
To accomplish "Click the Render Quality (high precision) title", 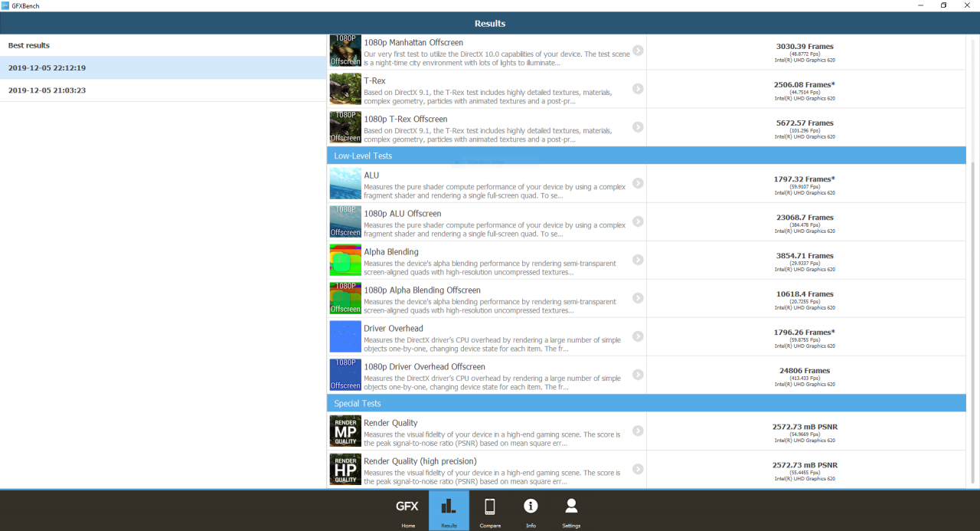I will pyautogui.click(x=420, y=461).
